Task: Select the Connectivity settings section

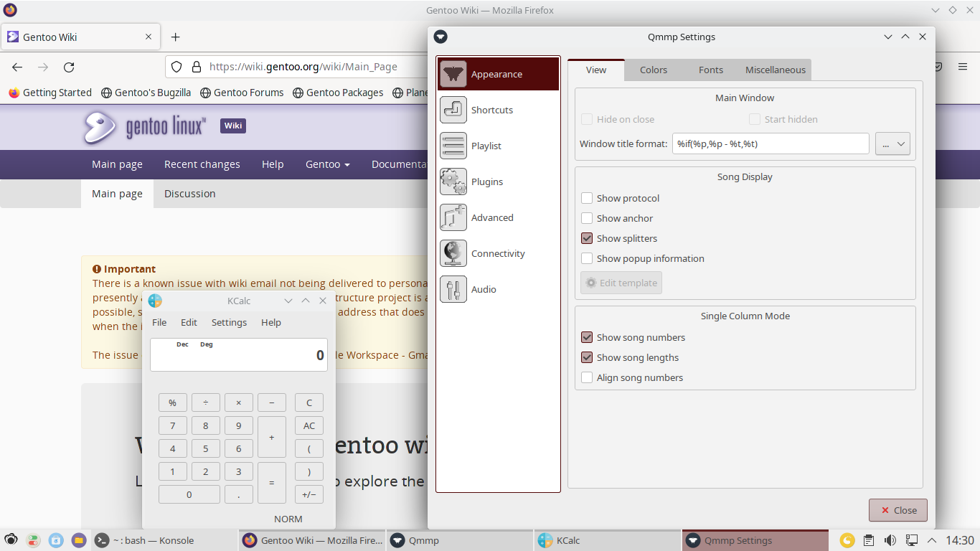Action: [498, 253]
